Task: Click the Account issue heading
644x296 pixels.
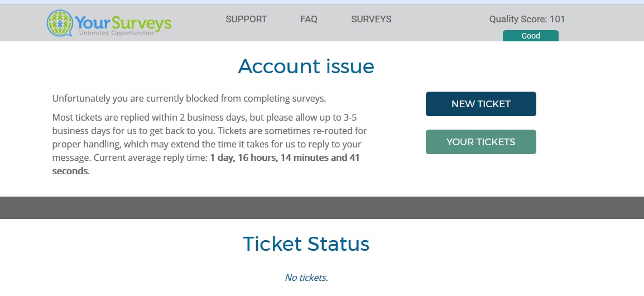Action: (x=306, y=66)
